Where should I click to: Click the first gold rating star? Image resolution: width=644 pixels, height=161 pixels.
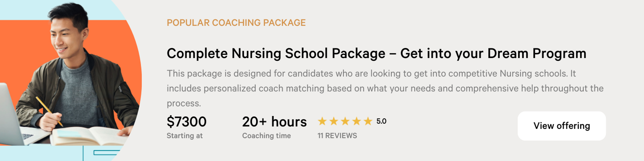322,121
